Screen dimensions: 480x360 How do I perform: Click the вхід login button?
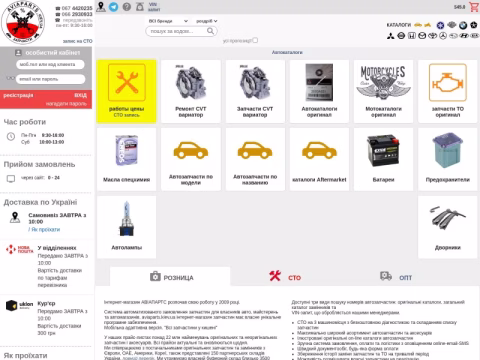click(x=81, y=95)
